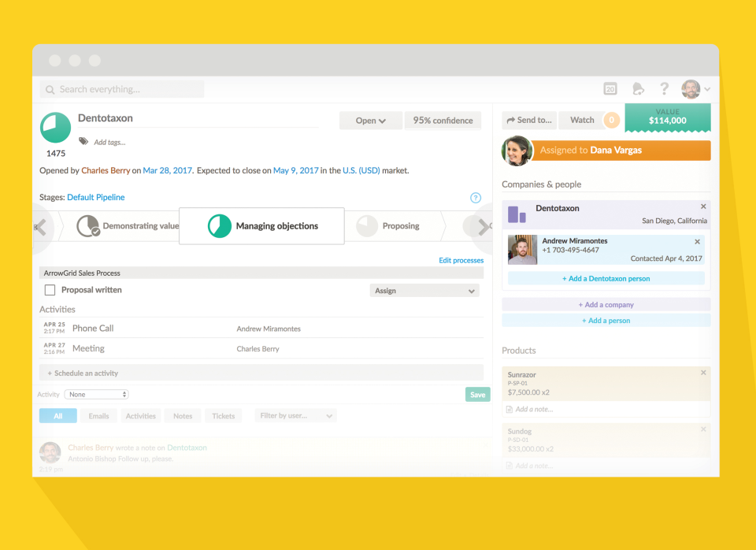This screenshot has height=550, width=756.
Task: Click Add a Dentotaxon person button
Action: point(606,278)
